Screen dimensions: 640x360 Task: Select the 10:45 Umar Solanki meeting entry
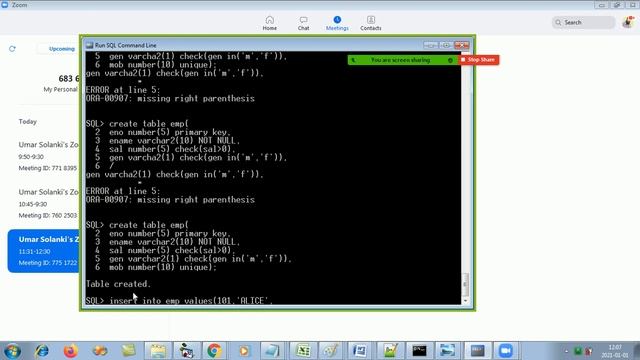48,203
